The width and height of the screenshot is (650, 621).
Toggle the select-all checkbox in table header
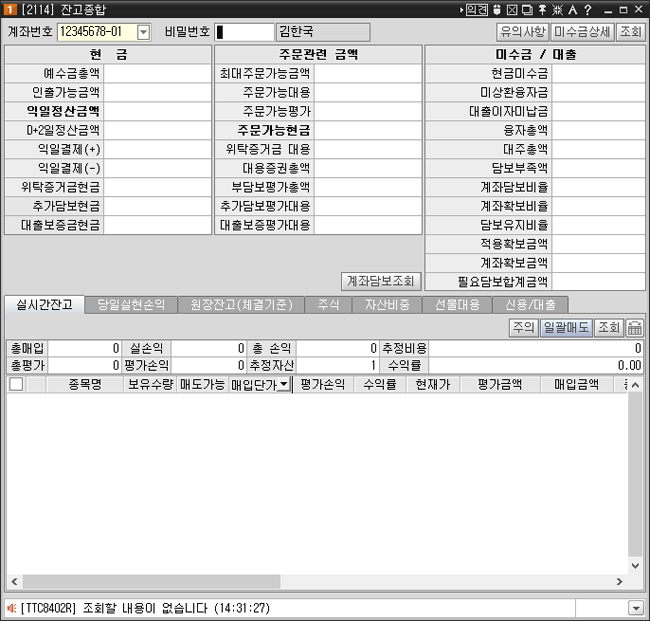point(16,384)
